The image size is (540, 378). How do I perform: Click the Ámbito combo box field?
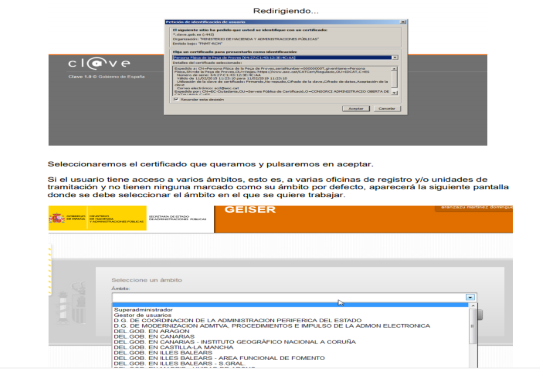(294, 297)
